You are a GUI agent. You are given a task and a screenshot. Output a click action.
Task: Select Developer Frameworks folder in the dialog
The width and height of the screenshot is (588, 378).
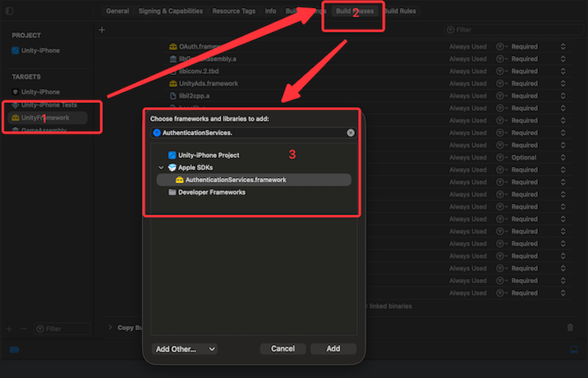[211, 193]
